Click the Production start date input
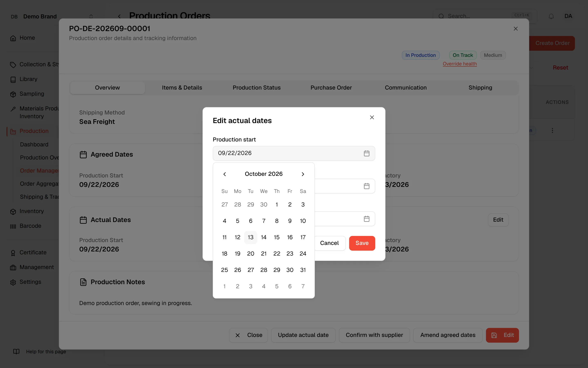 [294, 153]
